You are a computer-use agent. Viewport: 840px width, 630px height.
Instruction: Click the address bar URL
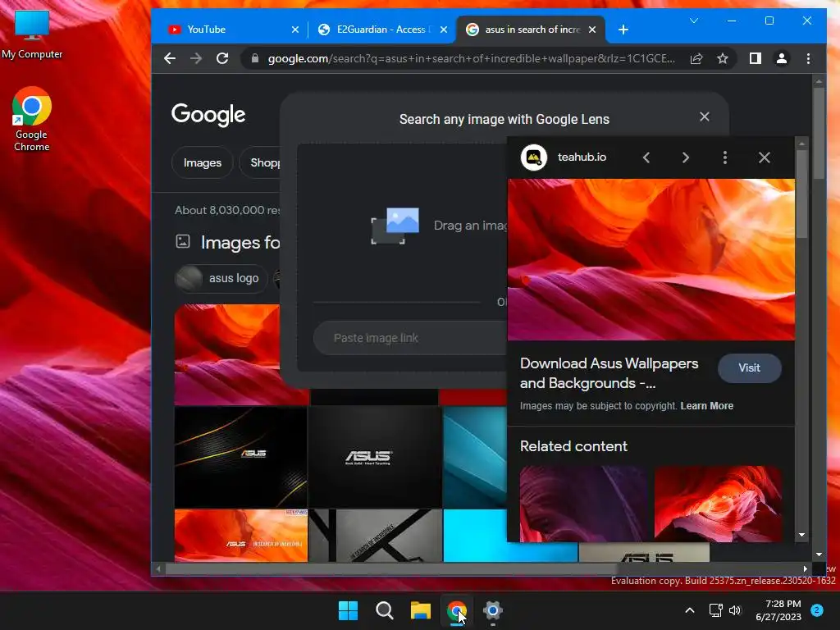(x=472, y=58)
